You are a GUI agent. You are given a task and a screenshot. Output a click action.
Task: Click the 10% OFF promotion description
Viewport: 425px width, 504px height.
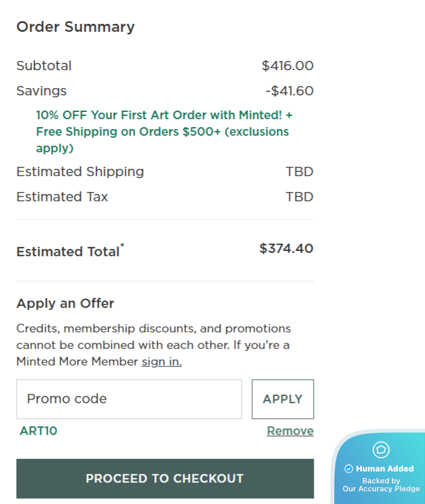[164, 131]
